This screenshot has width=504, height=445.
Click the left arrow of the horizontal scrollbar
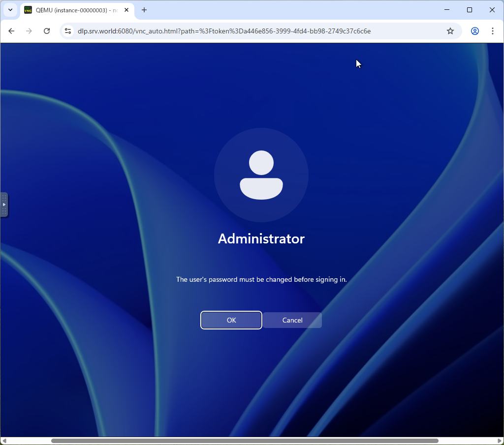coord(3,440)
